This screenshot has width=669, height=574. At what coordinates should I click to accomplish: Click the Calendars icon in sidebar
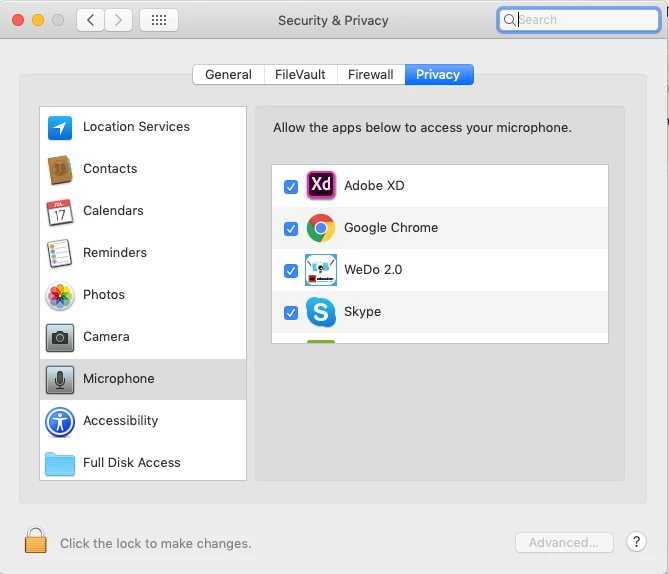pyautogui.click(x=60, y=212)
